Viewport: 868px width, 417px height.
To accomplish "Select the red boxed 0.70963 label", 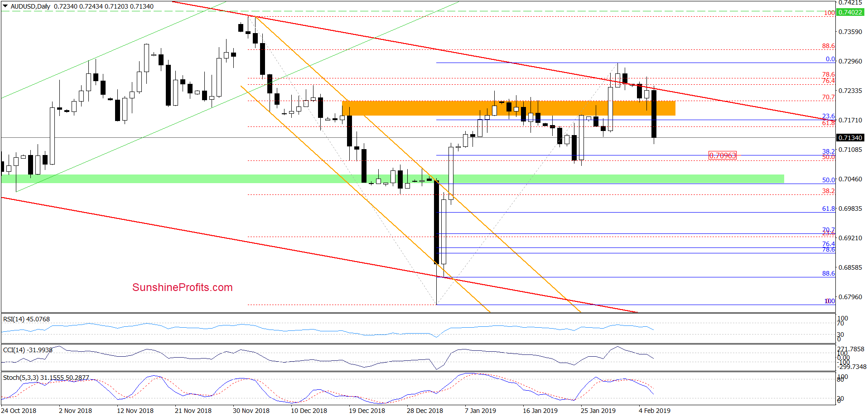I will (723, 155).
